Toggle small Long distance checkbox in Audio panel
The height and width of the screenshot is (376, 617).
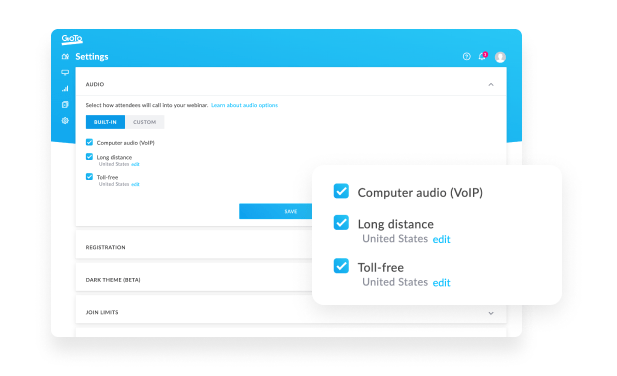(x=89, y=157)
